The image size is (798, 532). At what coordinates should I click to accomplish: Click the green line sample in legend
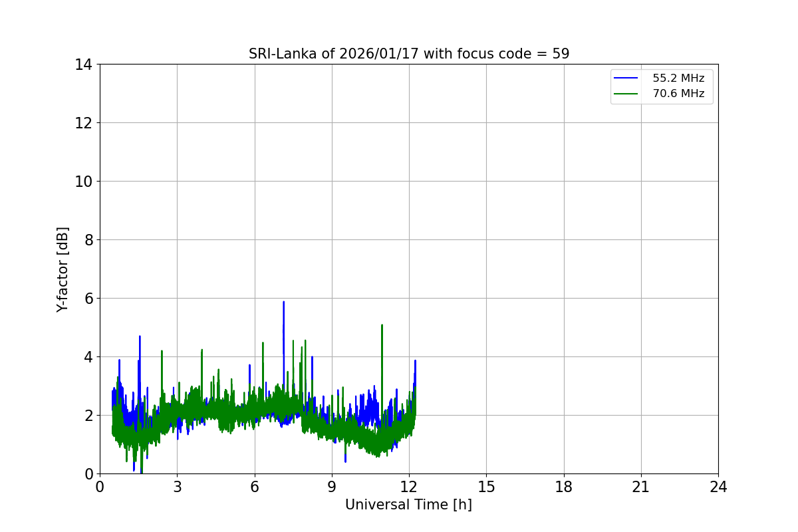click(626, 94)
